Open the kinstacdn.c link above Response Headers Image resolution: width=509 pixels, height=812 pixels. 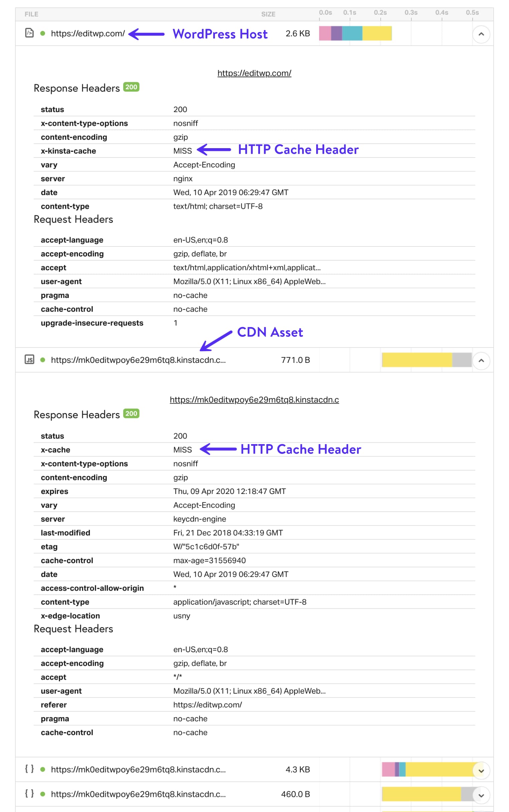[x=255, y=399]
